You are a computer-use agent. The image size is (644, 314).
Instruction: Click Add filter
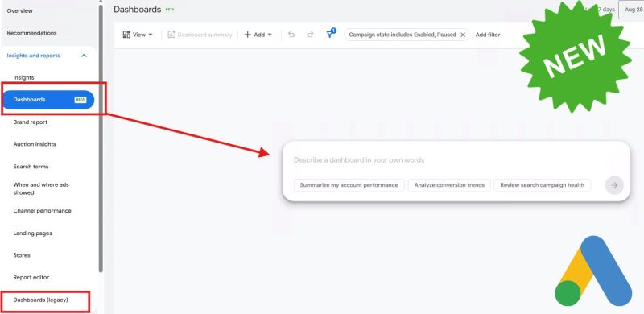488,35
